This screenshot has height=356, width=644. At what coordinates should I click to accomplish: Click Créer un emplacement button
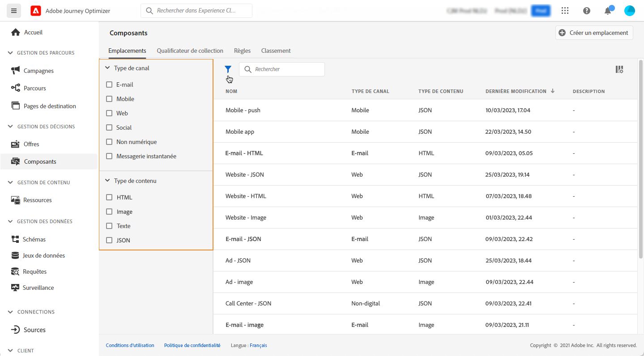click(594, 33)
